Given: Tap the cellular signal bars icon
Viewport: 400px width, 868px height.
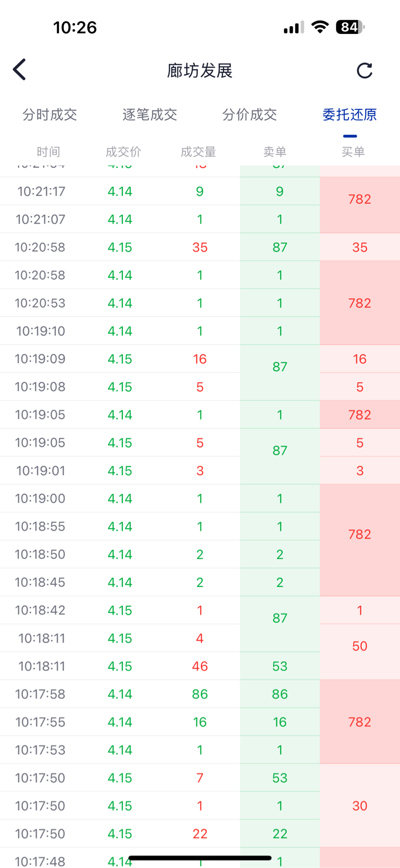Looking at the screenshot, I should [x=294, y=28].
